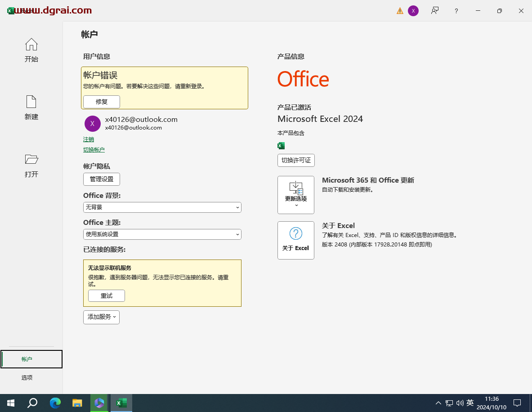532x412 pixels.
Task: Click the 打开 folder icon in the sidebar
Action: (x=31, y=160)
